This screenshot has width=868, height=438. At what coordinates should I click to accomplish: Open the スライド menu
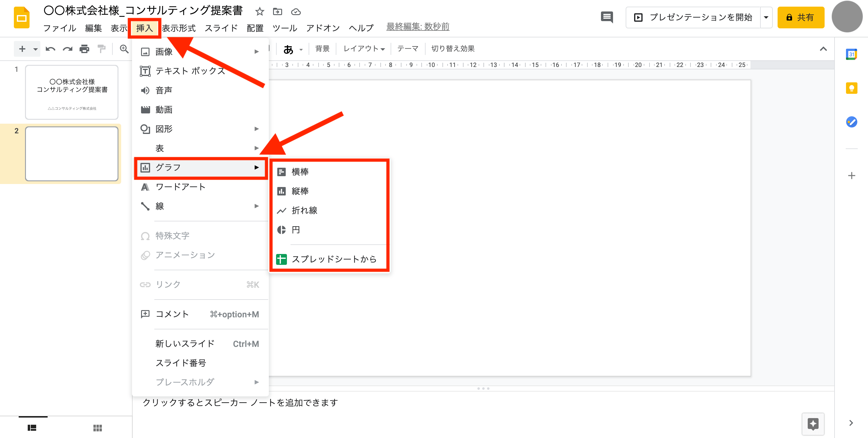(x=221, y=28)
